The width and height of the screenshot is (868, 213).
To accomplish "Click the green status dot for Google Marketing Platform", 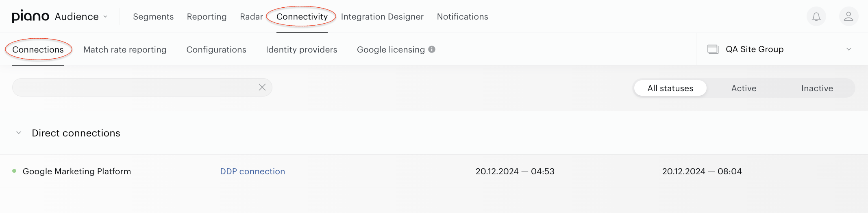I will coord(14,171).
